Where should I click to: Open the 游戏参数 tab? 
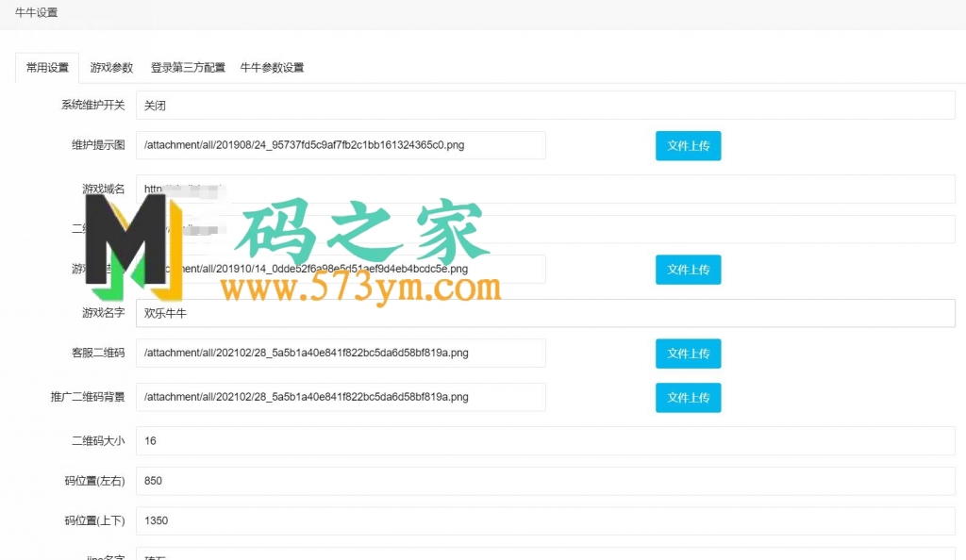[x=111, y=68]
